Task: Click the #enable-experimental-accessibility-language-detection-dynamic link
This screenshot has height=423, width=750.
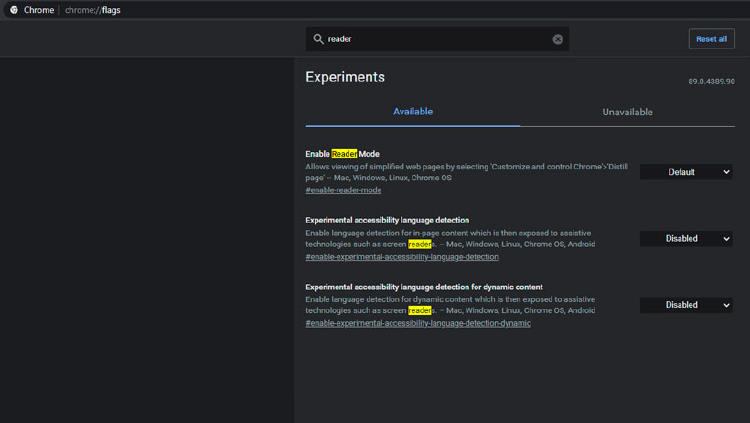Action: (x=417, y=323)
